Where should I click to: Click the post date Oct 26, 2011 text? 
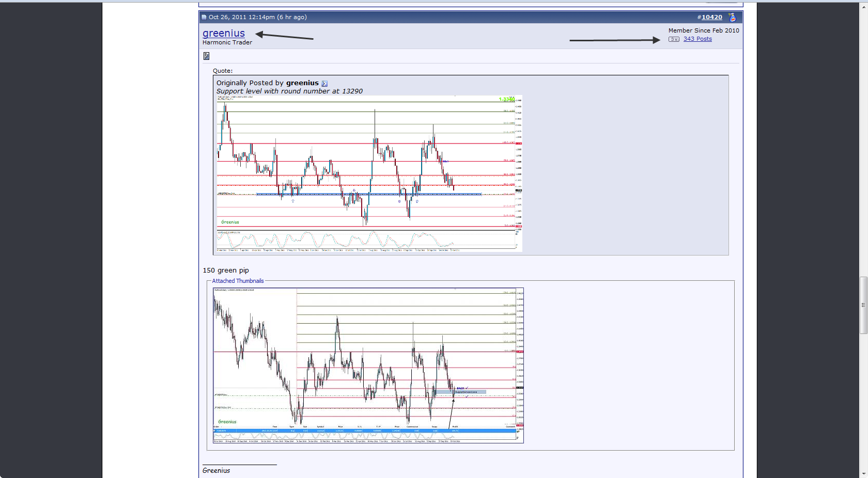[257, 17]
